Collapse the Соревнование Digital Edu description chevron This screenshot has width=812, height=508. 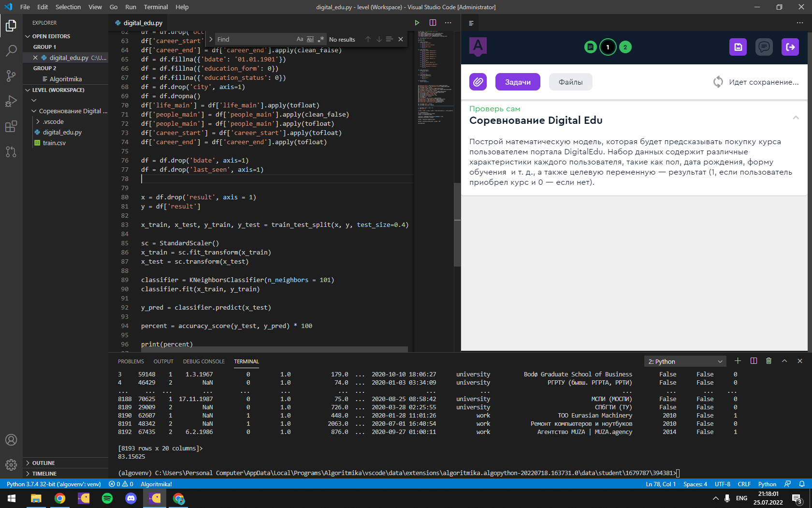click(x=795, y=117)
